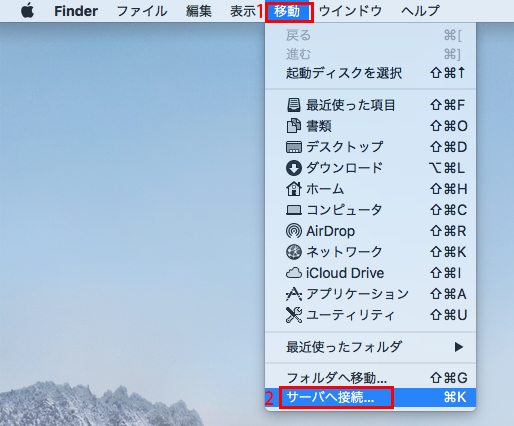Click the iCloud Drive cloud icon
514x426 pixels.
294,273
